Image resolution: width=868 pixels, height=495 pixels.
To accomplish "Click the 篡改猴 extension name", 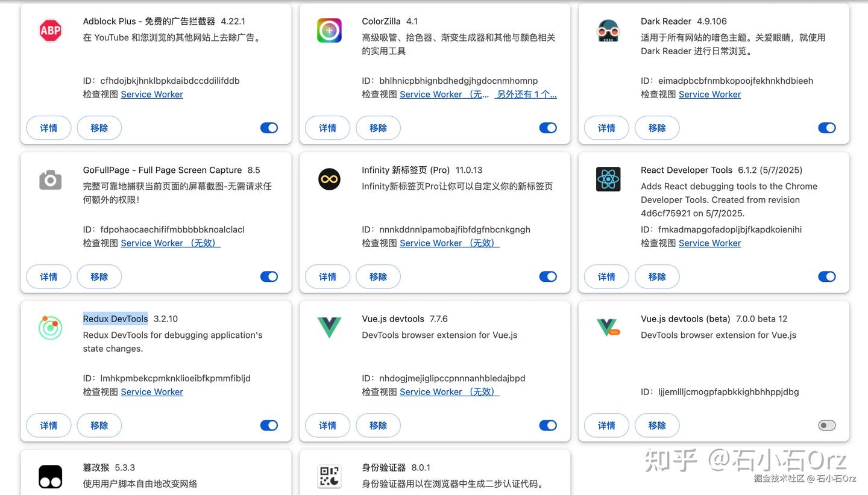I will (x=96, y=467).
